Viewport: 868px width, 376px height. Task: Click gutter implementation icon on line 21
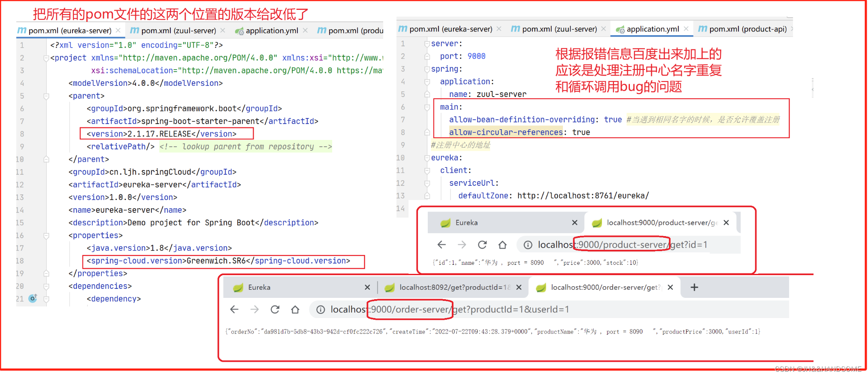point(33,298)
